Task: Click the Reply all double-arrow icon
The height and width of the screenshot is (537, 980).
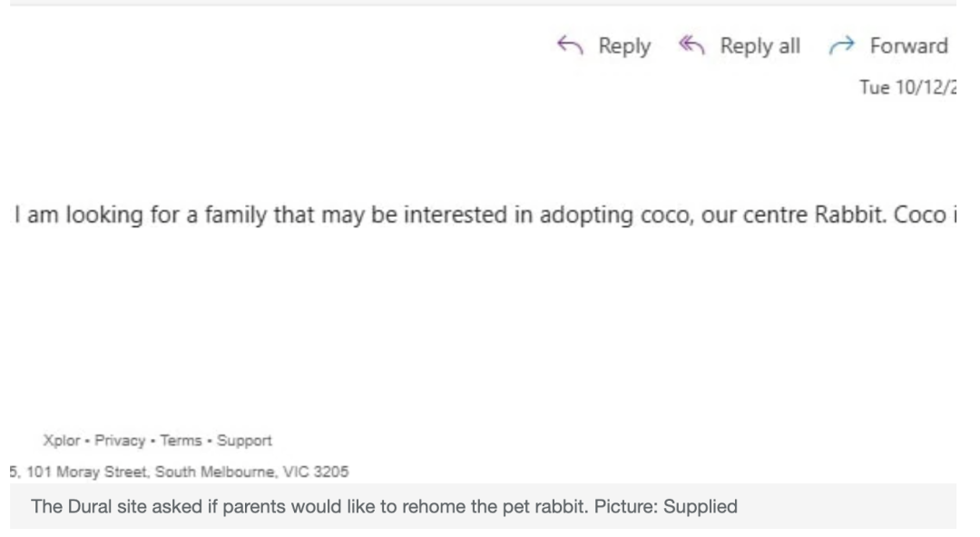Action: click(x=691, y=46)
